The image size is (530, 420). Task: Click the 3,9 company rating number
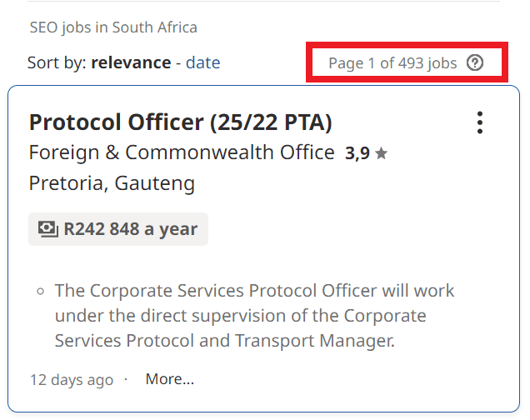click(357, 153)
